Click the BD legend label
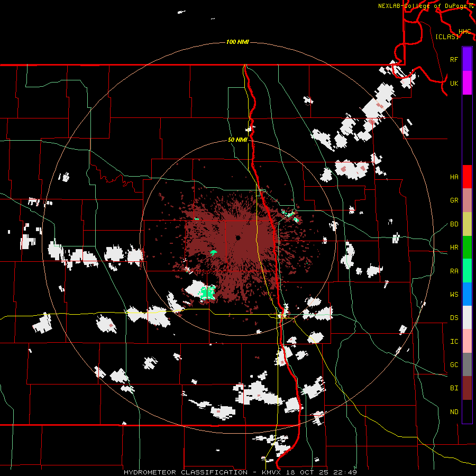 point(454,224)
